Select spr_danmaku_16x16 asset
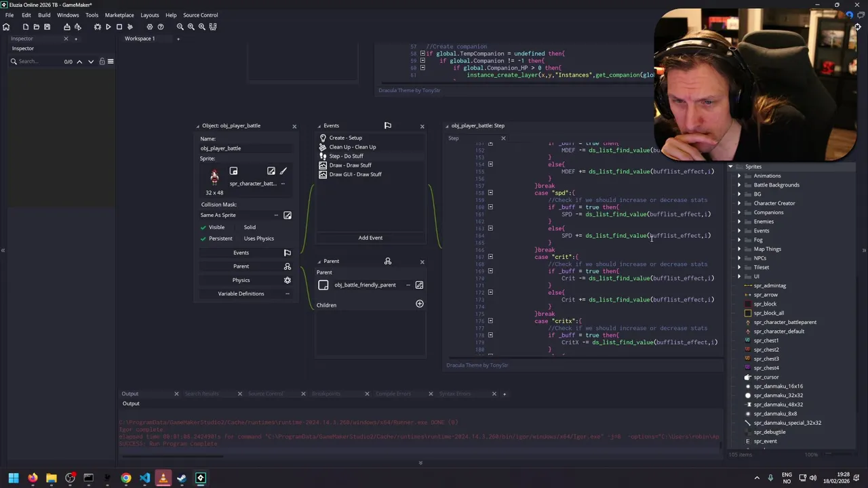This screenshot has height=488, width=868. click(778, 386)
